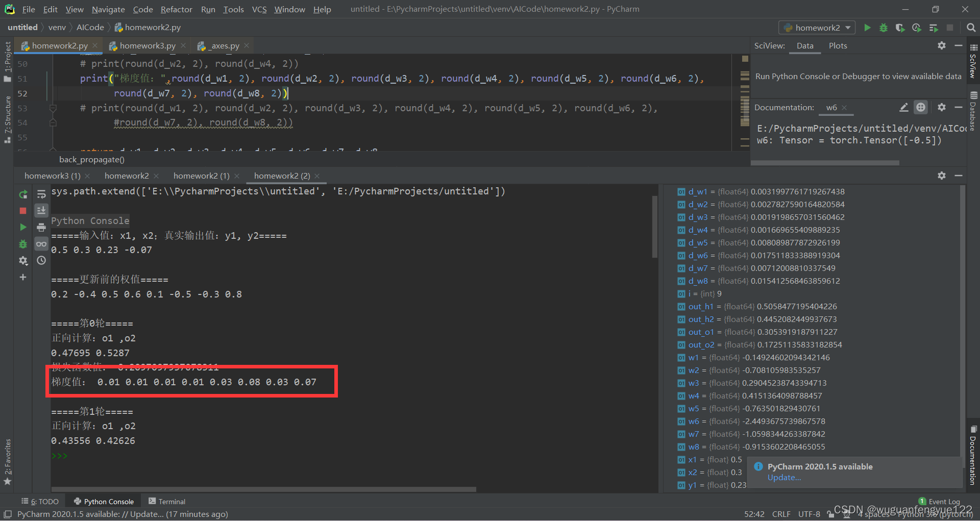Open the Project tool window stripe
The image size is (980, 521).
(7, 61)
